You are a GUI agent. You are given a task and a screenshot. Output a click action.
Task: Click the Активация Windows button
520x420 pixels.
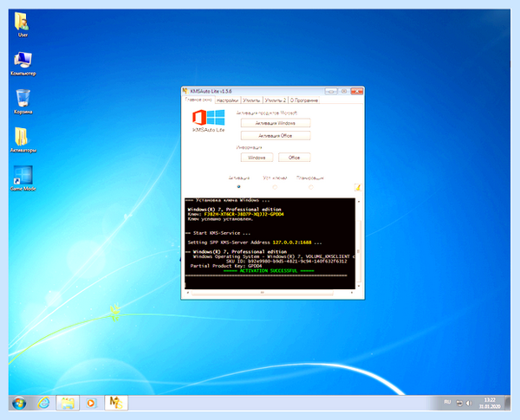pos(276,123)
